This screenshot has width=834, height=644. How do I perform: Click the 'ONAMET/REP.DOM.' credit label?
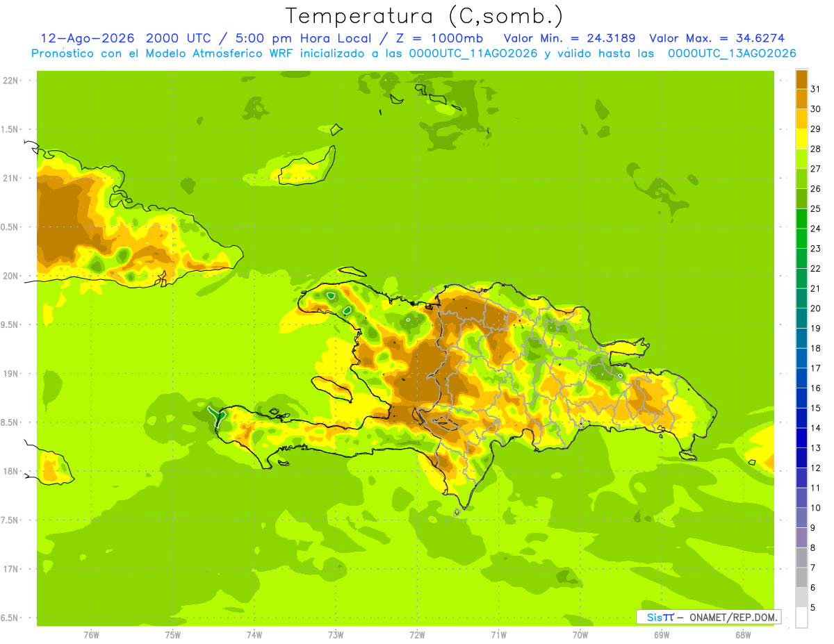(x=733, y=617)
